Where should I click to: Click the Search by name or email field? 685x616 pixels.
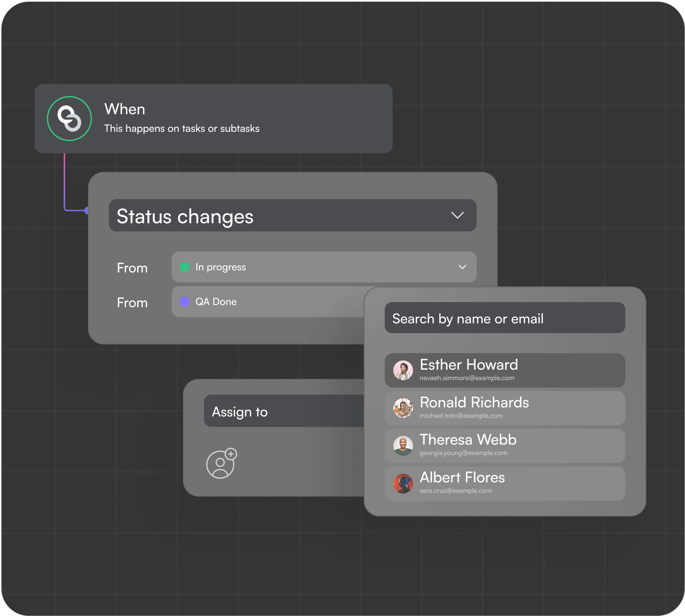504,318
